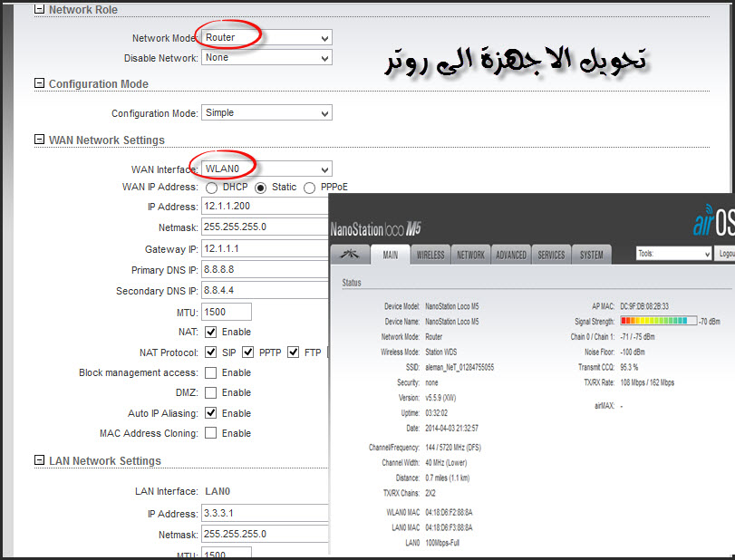Screen dimensions: 735x560
Task: Click the airOS logo in the header
Action: coord(714,220)
